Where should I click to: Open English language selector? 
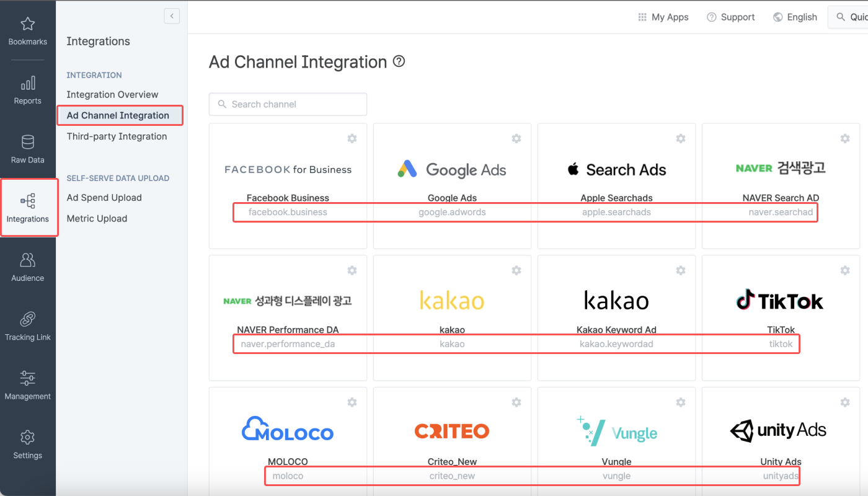pos(795,17)
